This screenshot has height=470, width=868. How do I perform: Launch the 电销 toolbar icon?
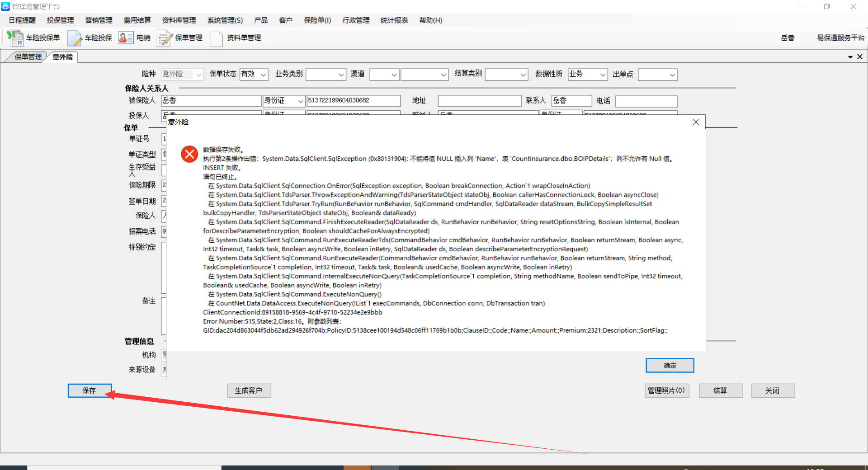[134, 38]
